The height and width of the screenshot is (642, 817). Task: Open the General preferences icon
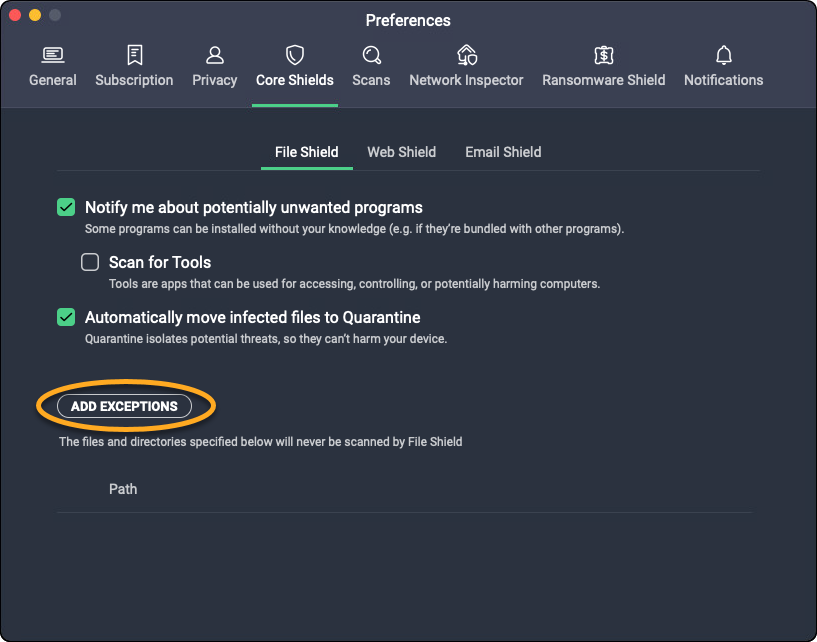[x=53, y=55]
